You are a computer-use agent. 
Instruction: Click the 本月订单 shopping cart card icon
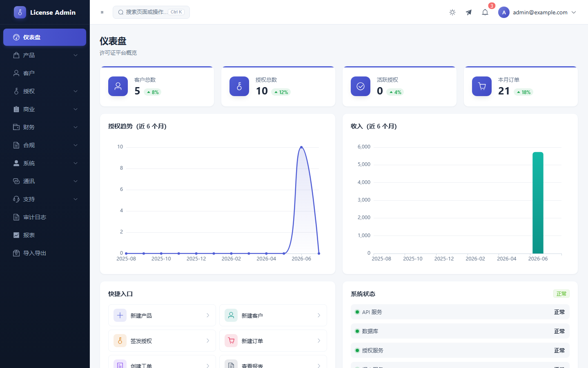click(x=482, y=86)
